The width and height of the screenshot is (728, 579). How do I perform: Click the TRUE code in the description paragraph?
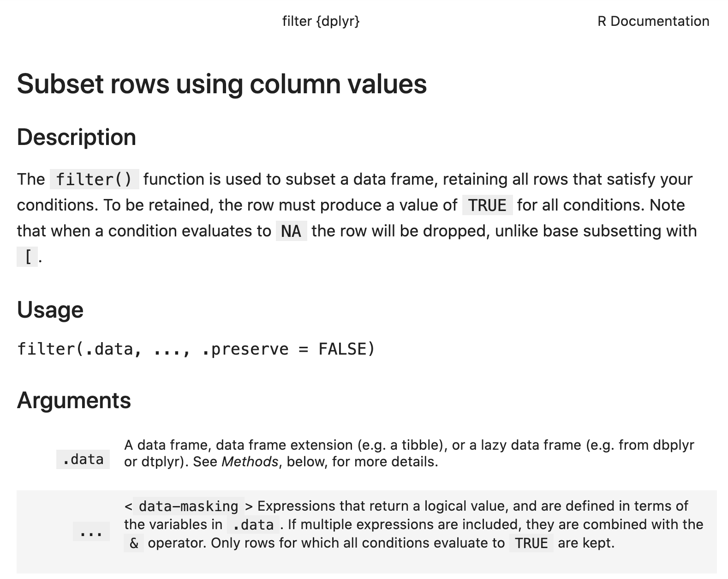pos(487,205)
